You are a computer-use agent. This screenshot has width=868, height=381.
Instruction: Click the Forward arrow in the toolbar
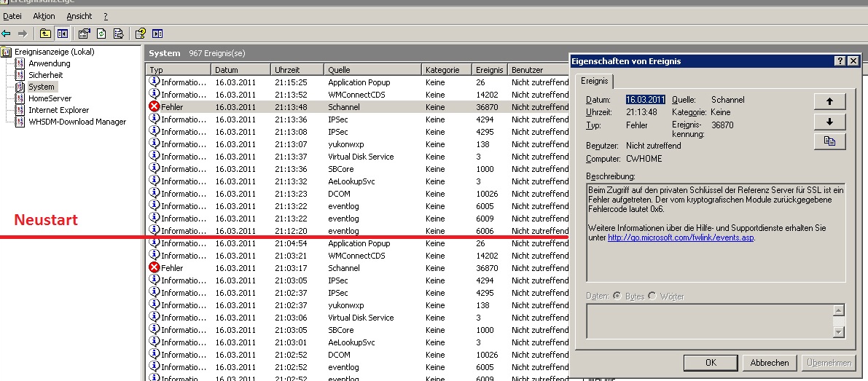click(23, 34)
